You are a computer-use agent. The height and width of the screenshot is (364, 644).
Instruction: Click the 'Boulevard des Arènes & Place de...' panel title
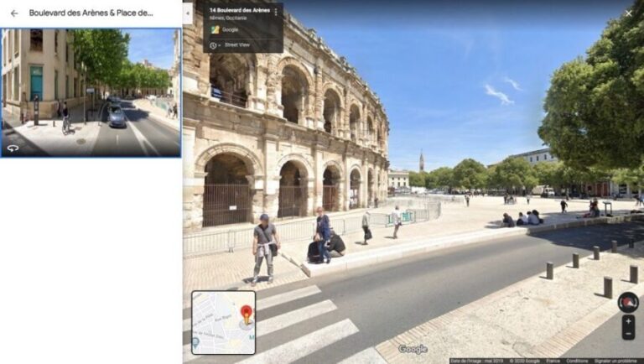tap(91, 13)
